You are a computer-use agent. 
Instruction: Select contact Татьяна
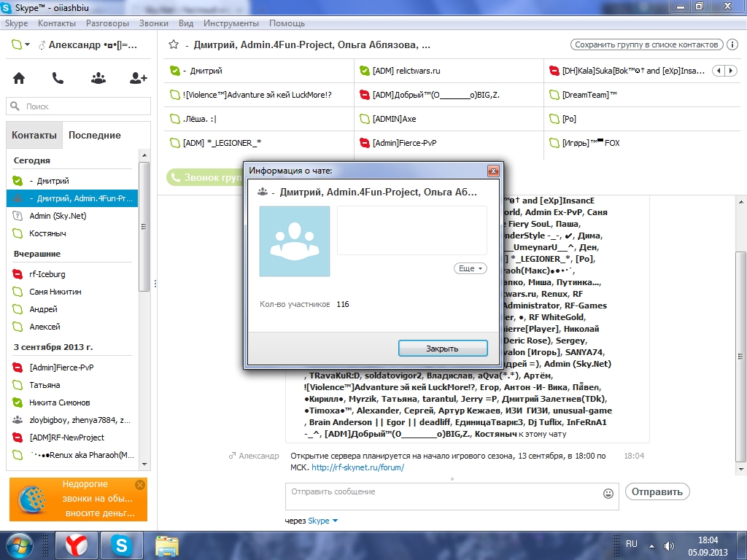click(72, 385)
